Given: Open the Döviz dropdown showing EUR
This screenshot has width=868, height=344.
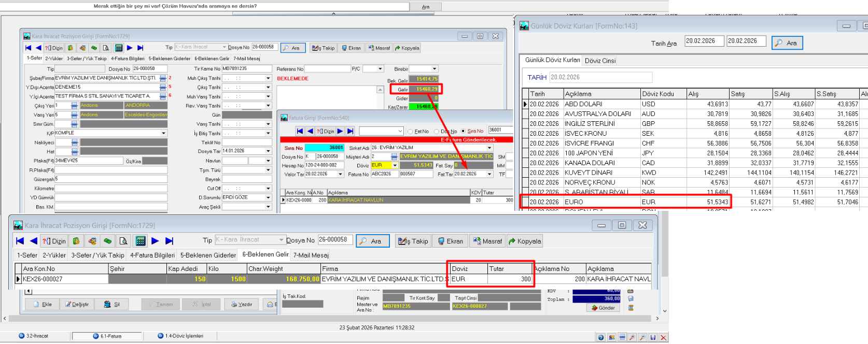Looking at the screenshot, I should tap(395, 165).
